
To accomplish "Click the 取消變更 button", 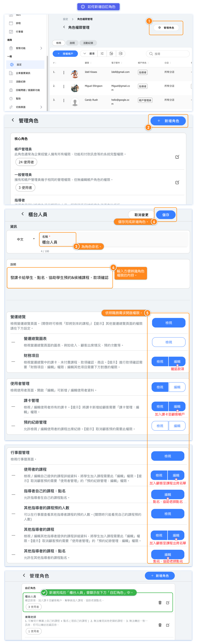I will pos(141,215).
